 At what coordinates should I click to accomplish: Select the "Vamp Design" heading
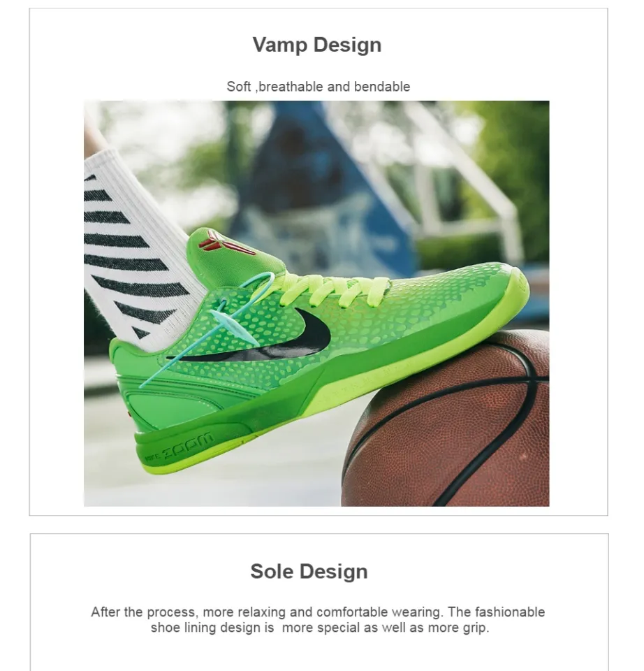pos(317,45)
